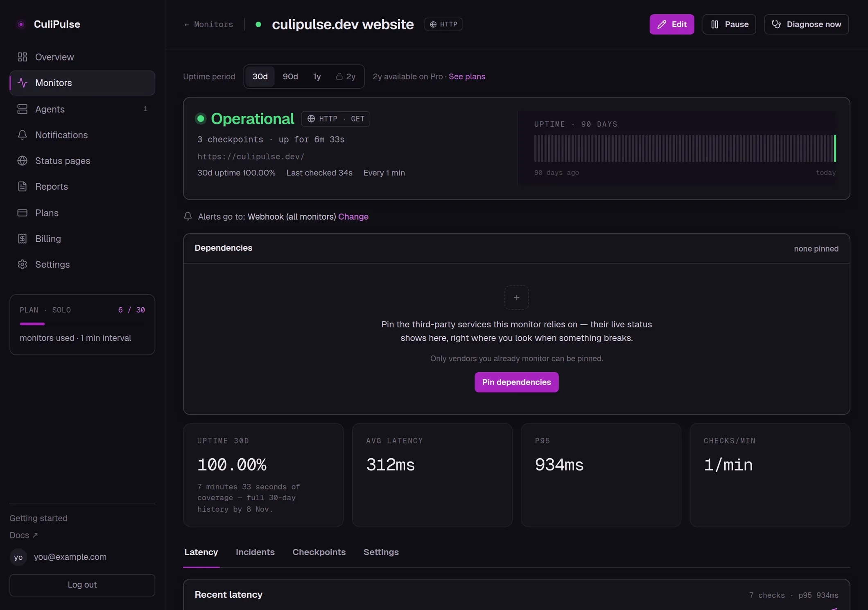
Task: Click Diagnose now
Action: coord(806,25)
